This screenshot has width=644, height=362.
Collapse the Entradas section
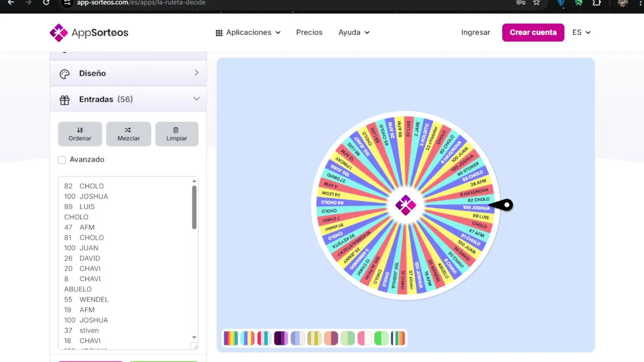click(x=128, y=99)
